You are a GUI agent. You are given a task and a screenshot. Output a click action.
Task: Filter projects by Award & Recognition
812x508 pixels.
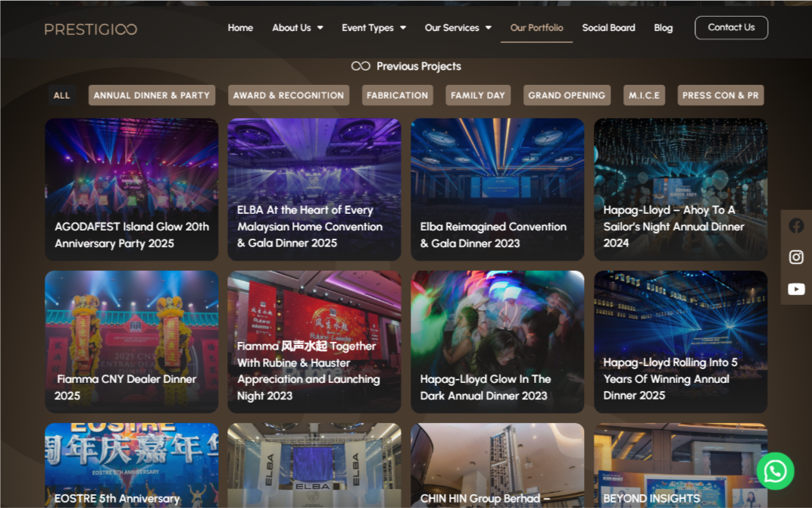click(288, 96)
